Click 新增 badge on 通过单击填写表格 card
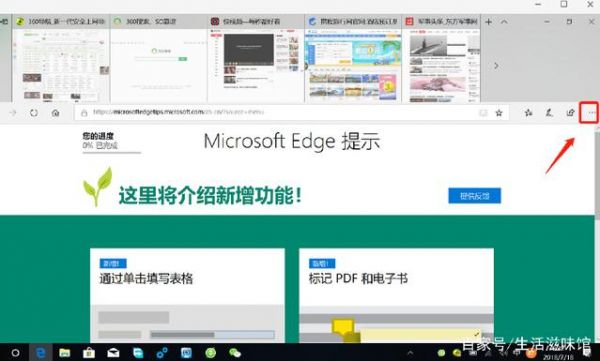 [x=112, y=263]
